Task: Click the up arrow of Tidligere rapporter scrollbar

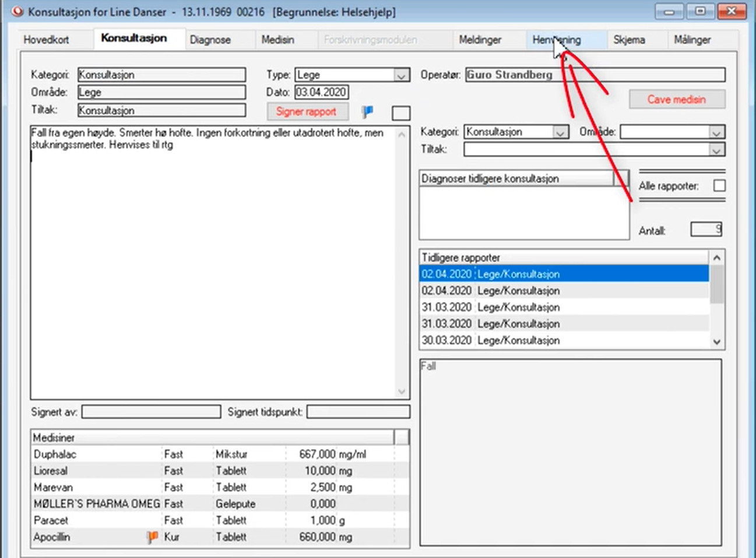Action: coord(717,258)
